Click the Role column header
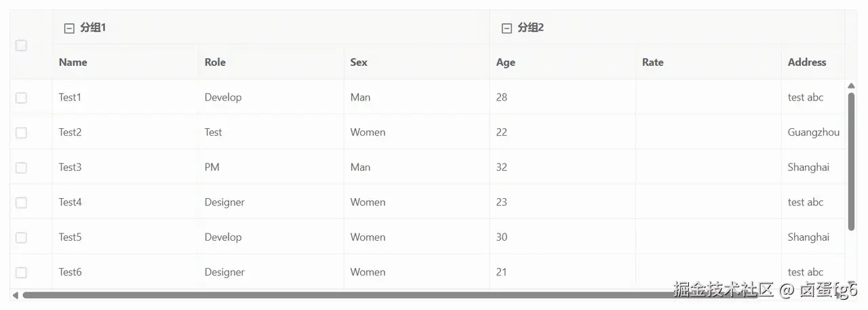This screenshot has height=310, width=868. pos(215,62)
